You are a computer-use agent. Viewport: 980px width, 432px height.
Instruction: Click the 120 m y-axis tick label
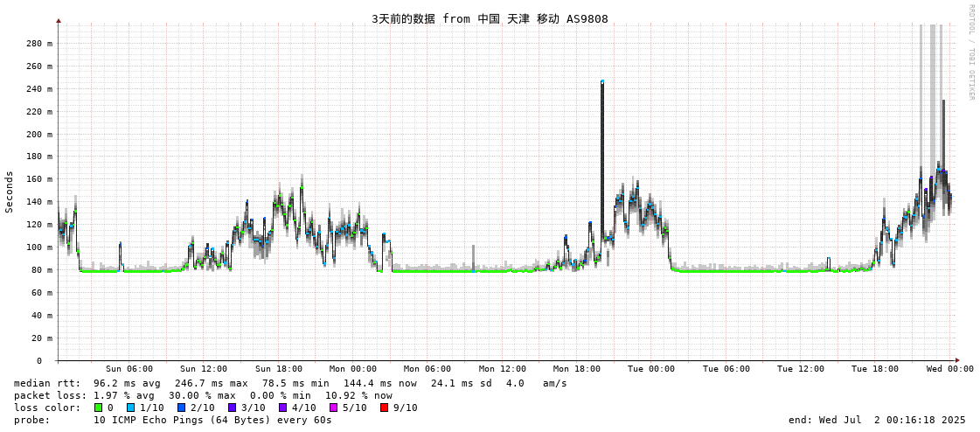pos(40,225)
